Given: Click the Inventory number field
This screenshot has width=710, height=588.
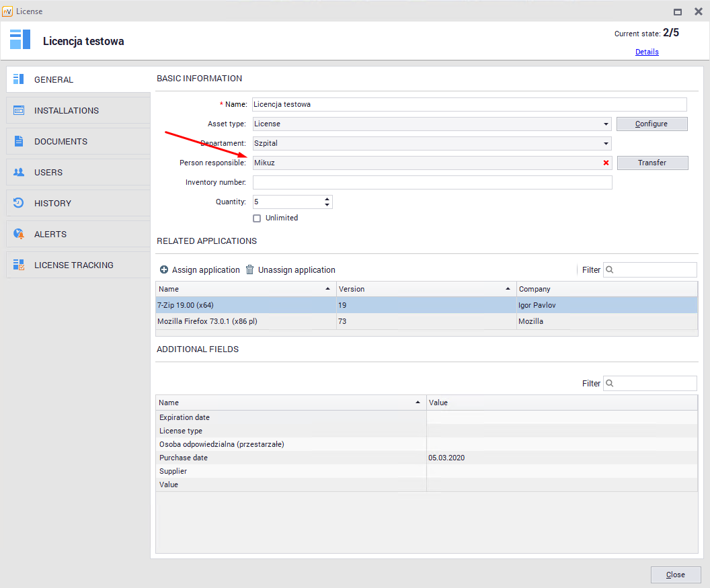Looking at the screenshot, I should click(432, 182).
